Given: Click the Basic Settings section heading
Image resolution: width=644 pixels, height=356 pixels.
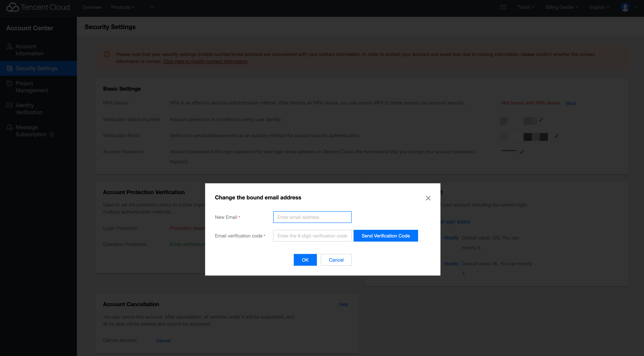Looking at the screenshot, I should 122,89.
